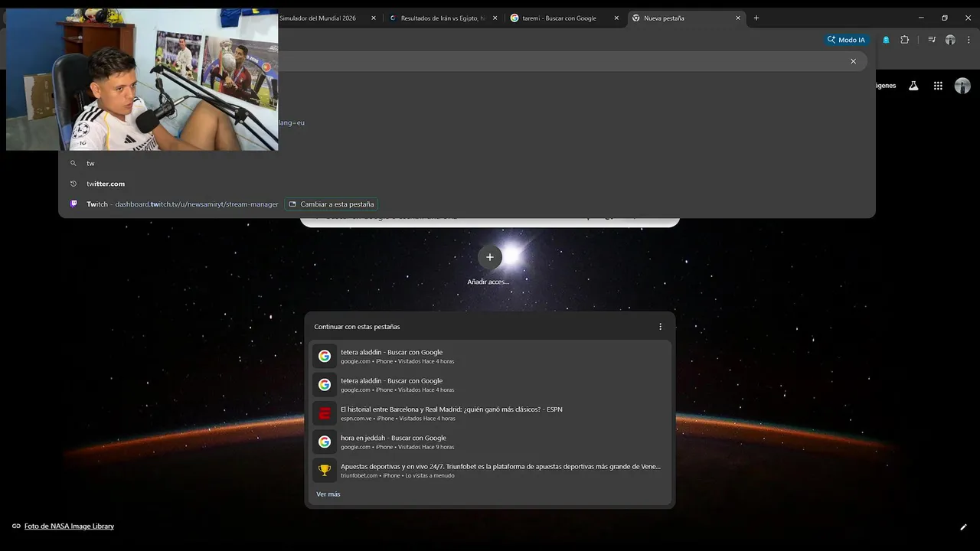
Task: Click the Google icon next to hora en jeddah
Action: tap(325, 442)
